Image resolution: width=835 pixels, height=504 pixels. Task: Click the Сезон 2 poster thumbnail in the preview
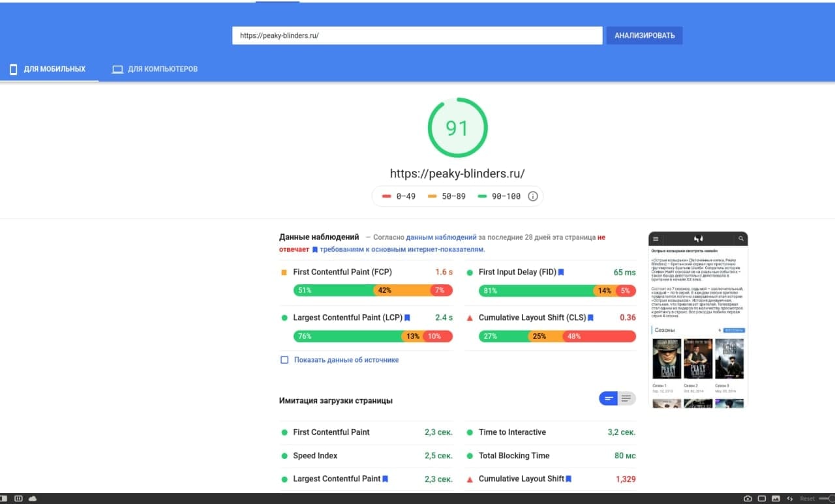point(698,359)
